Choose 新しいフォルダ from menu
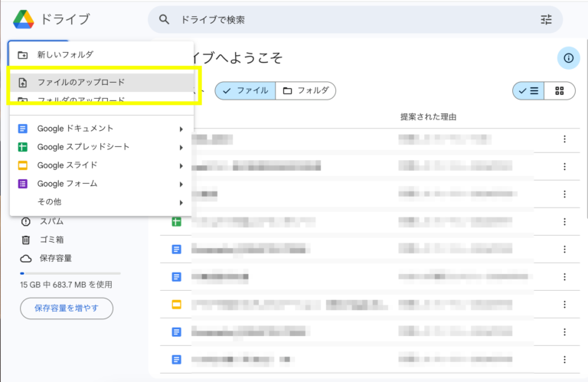Viewport: 588px width, 382px height. click(x=65, y=55)
